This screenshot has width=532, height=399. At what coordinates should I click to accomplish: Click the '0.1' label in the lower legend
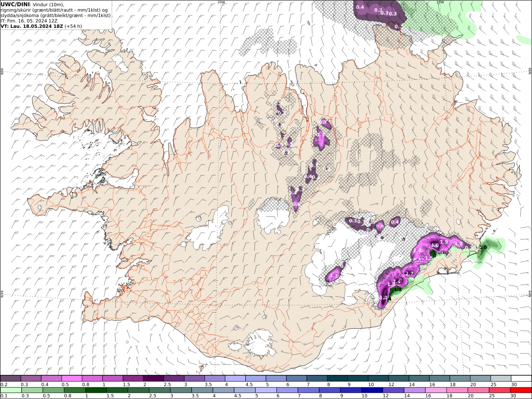[3, 396]
